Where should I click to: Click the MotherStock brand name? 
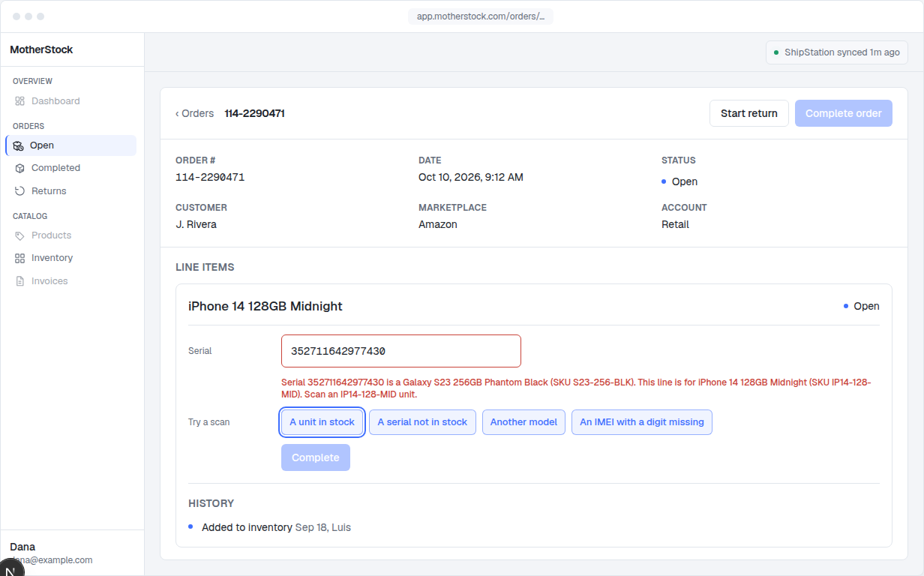(x=41, y=49)
